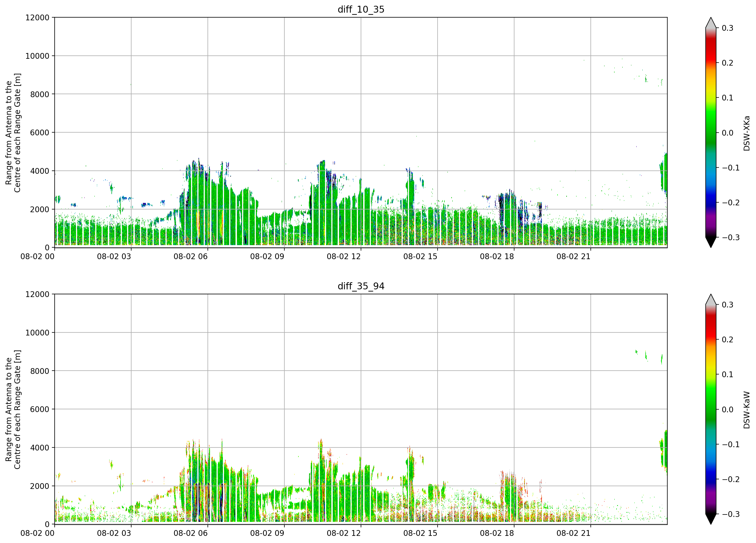Click '08-02 12' x-tick under diff_35_94 plot
Screen dimensions: 756x543
pyautogui.click(x=344, y=533)
